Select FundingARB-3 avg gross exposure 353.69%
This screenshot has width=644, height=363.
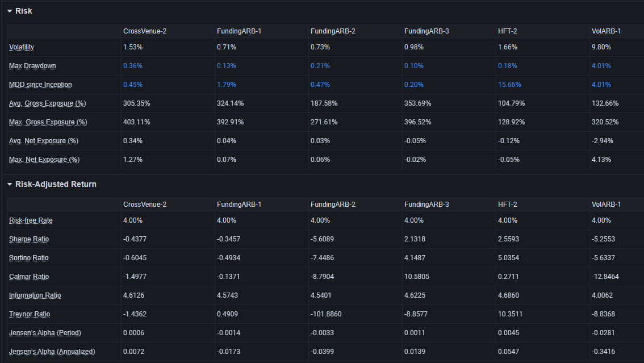click(x=418, y=103)
